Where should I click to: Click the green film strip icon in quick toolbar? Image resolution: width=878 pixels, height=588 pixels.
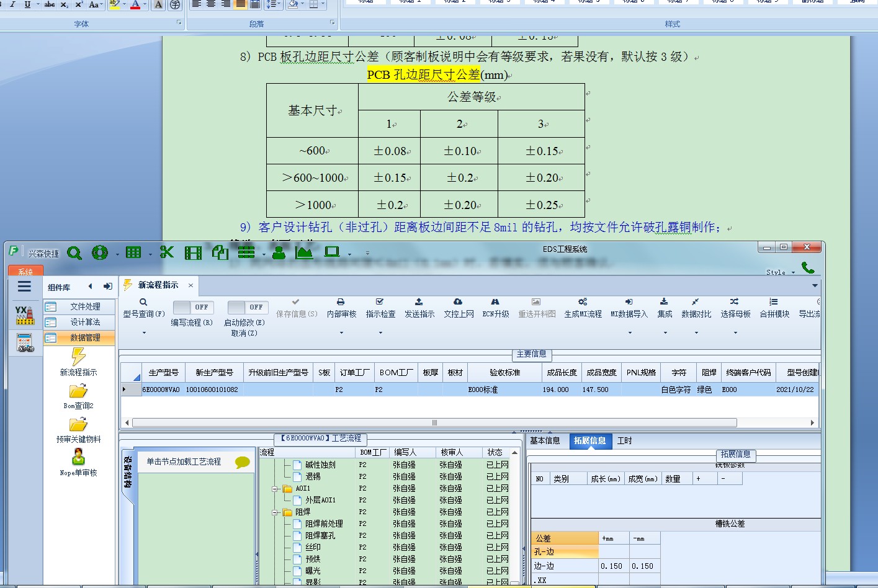tap(194, 252)
